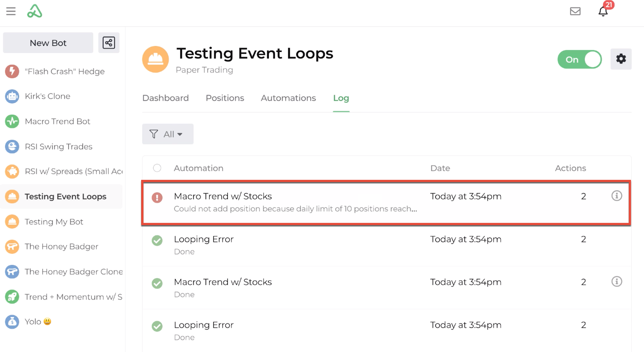Open the mail inbox icon
This screenshot has height=352, width=644.
(575, 11)
